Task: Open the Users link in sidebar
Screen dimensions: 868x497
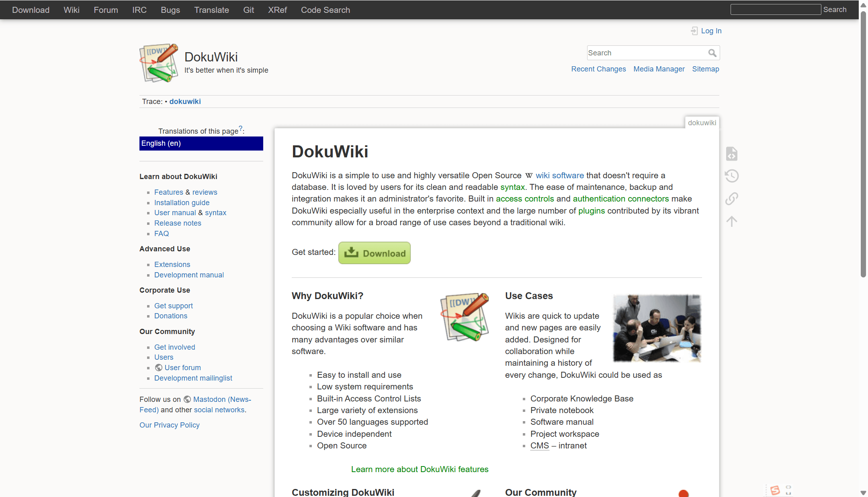Action: (164, 357)
